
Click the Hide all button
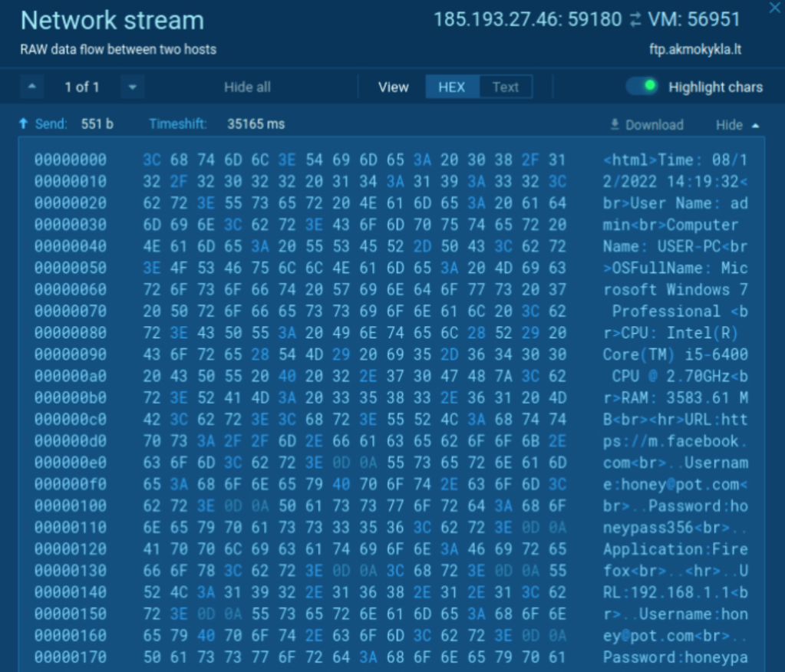pos(247,87)
